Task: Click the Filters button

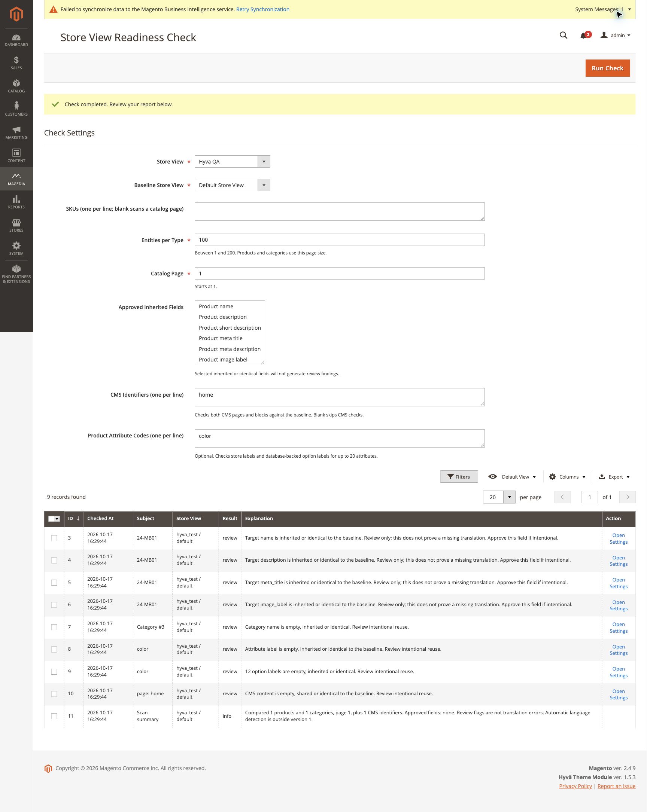Action: click(x=459, y=477)
